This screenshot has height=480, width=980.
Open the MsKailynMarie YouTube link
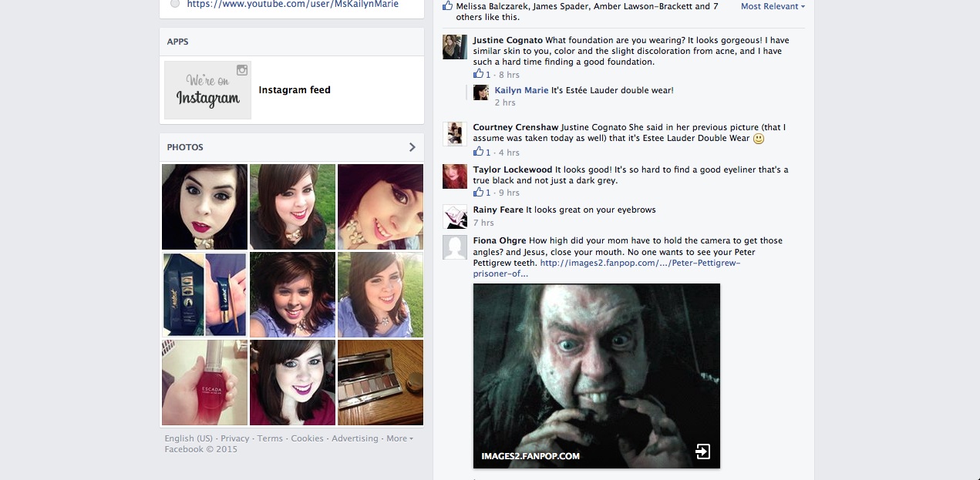(x=292, y=4)
